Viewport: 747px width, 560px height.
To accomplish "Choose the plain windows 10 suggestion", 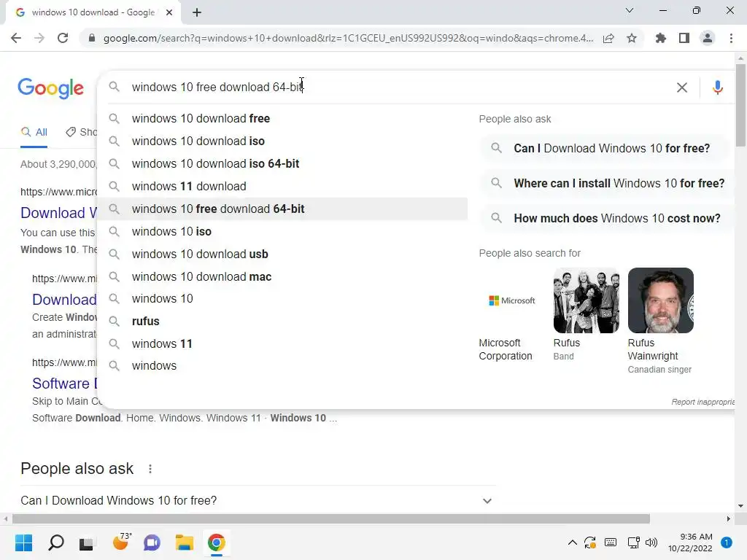I will coord(282,298).
